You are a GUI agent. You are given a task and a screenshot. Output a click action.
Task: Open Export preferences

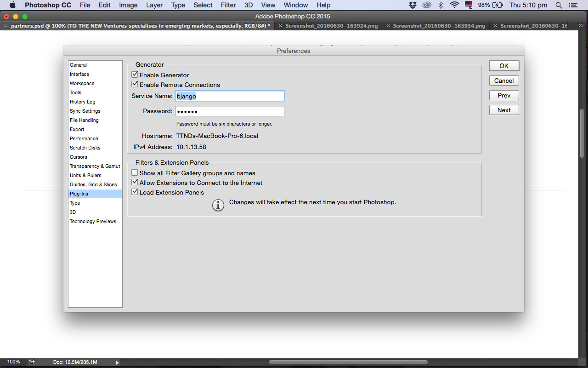click(95, 129)
